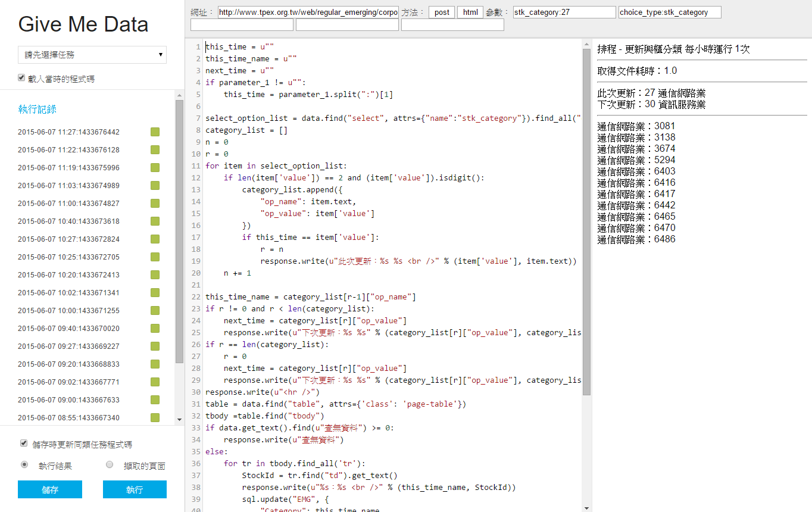
Task: Click green status square for 08:55 record
Action: point(155,418)
